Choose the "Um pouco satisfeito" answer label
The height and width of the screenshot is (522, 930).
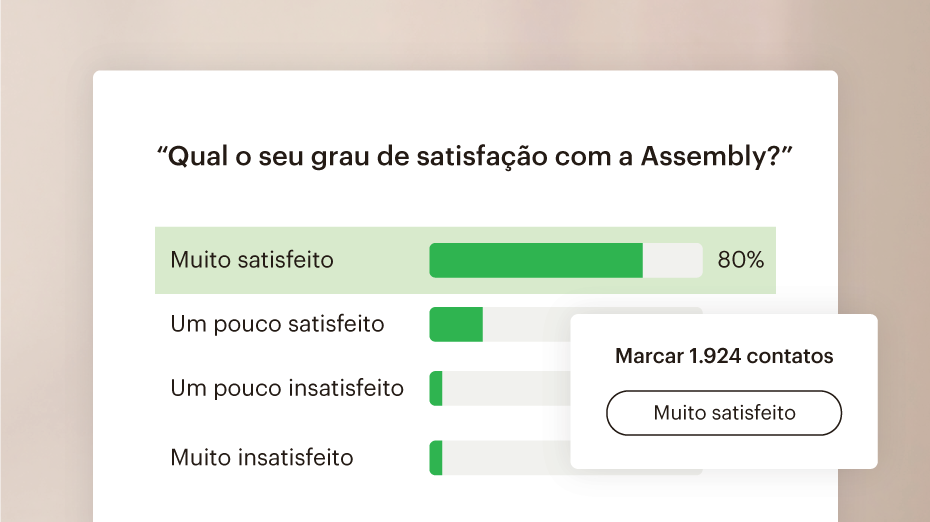(277, 324)
